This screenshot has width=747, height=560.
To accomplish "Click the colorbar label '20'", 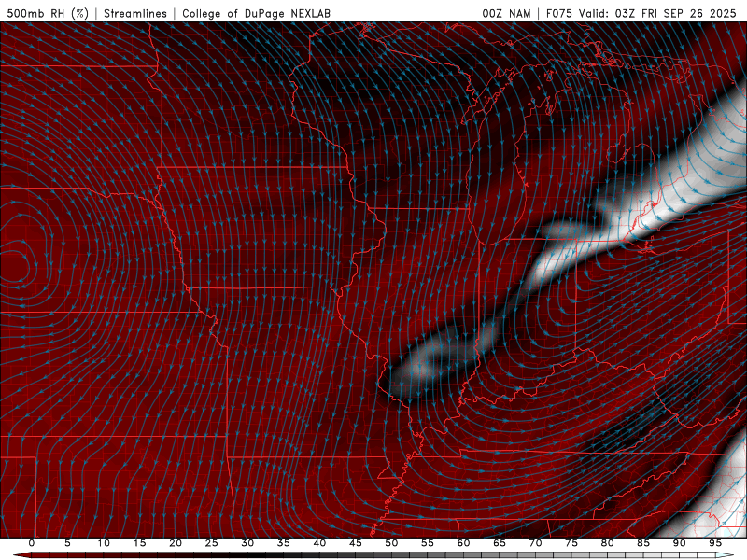I will (x=176, y=543).
